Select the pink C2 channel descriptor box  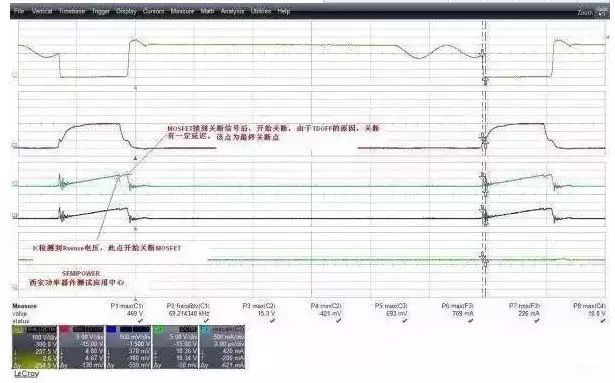point(81,347)
